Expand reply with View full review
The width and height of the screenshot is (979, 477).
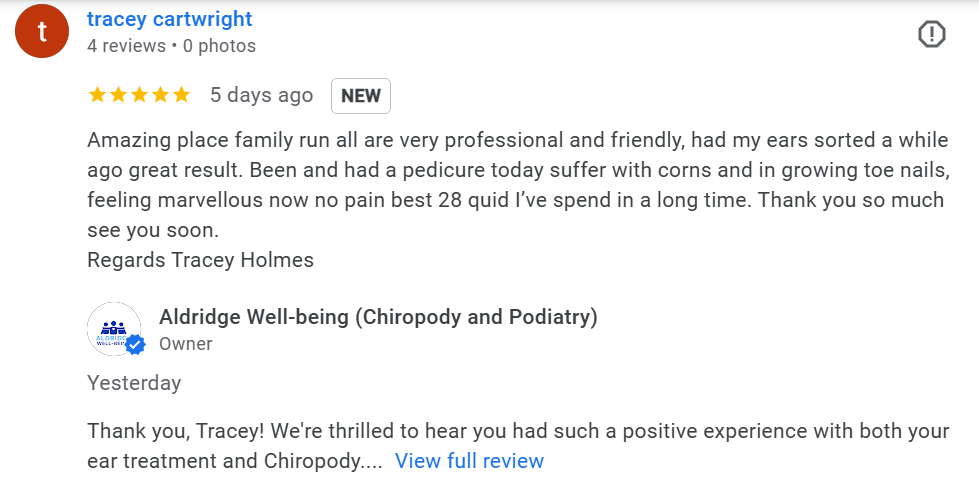[x=469, y=461]
